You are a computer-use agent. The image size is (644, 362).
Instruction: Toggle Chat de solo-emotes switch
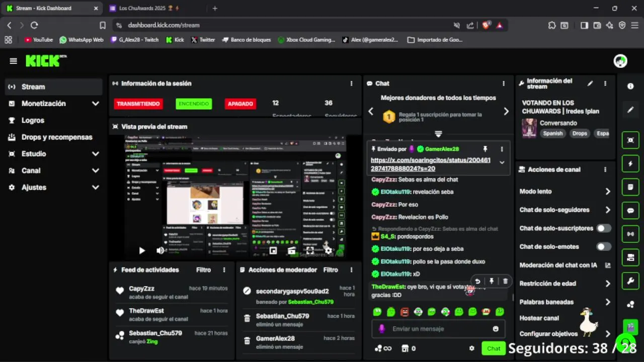coord(604,247)
